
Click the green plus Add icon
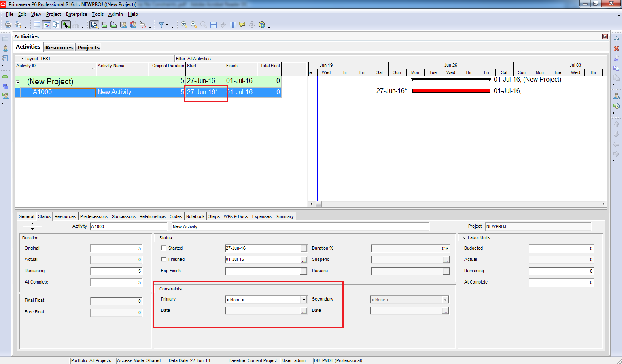coord(616,39)
